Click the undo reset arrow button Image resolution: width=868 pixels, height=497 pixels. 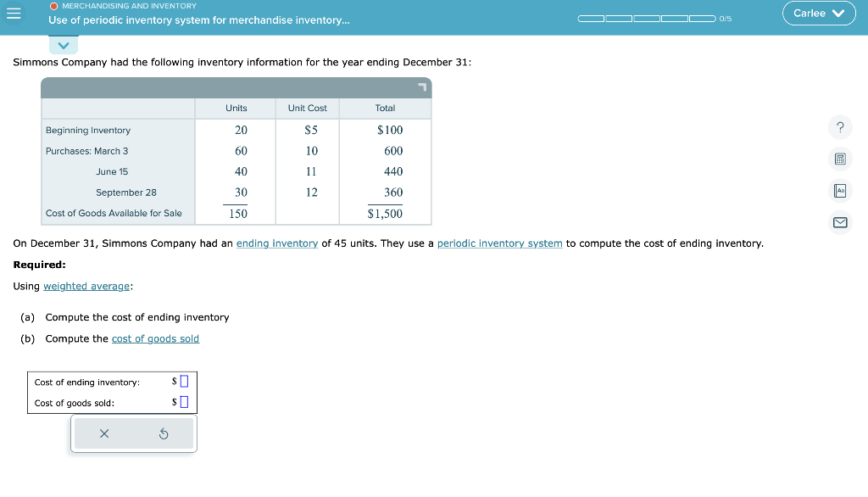164,433
